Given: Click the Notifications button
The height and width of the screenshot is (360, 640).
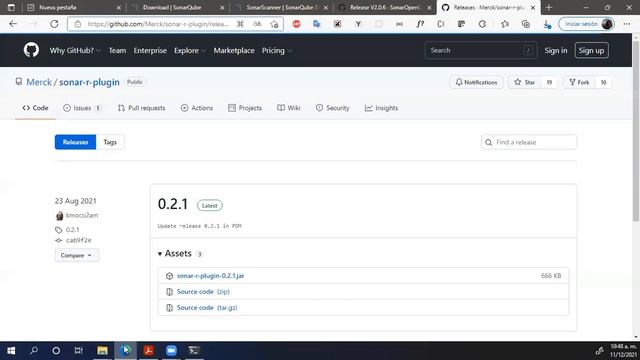Looking at the screenshot, I should (x=476, y=82).
